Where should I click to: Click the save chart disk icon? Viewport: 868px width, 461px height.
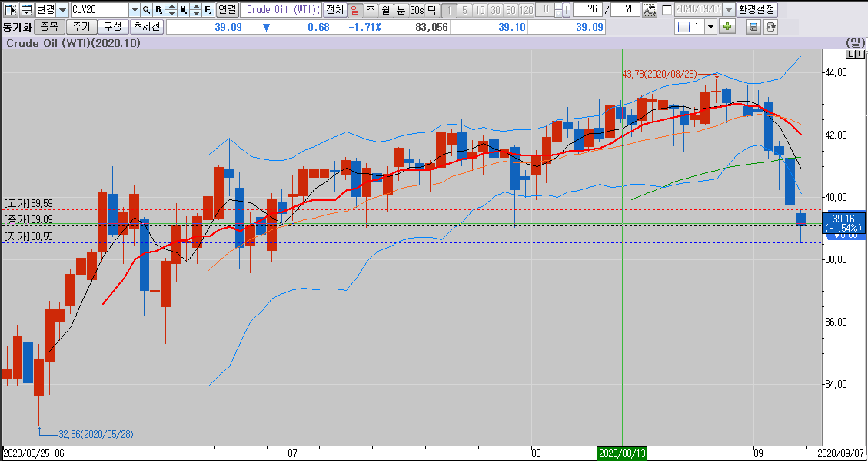point(753,27)
